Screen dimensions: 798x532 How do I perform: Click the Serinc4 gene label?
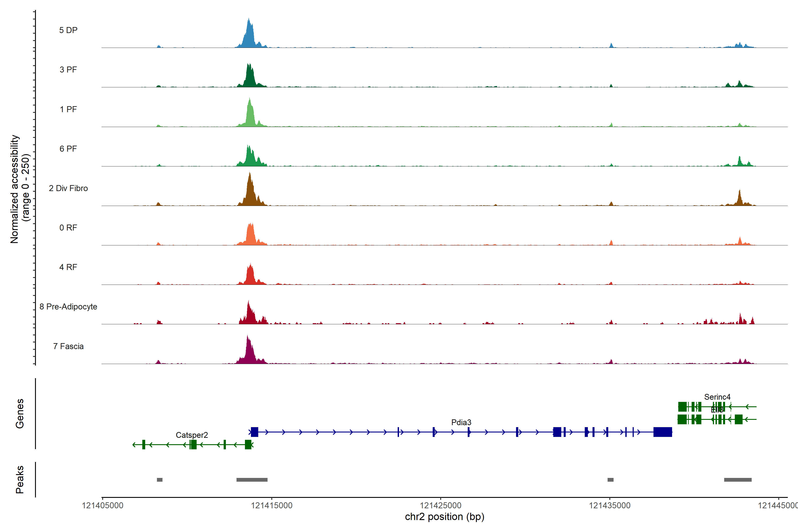point(717,397)
